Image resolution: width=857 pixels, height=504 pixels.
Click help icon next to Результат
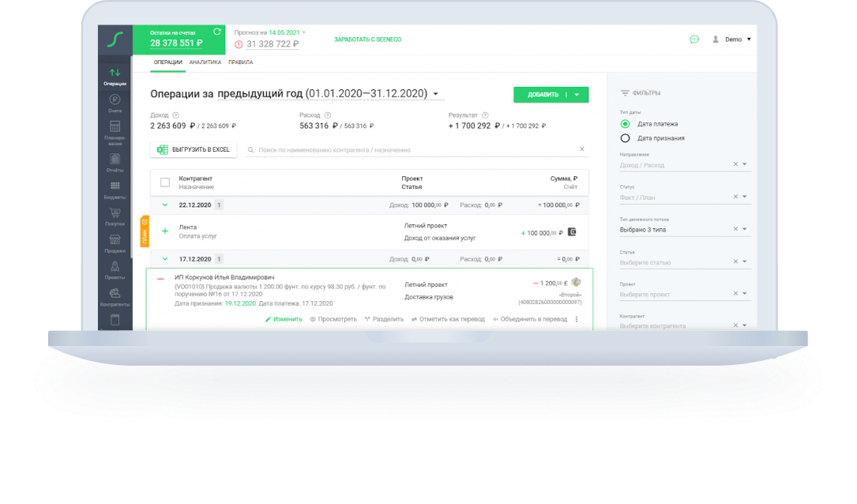pos(485,115)
